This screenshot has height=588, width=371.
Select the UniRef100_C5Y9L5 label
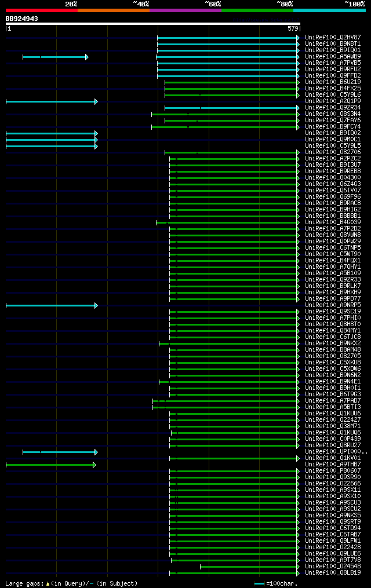tap(333, 146)
